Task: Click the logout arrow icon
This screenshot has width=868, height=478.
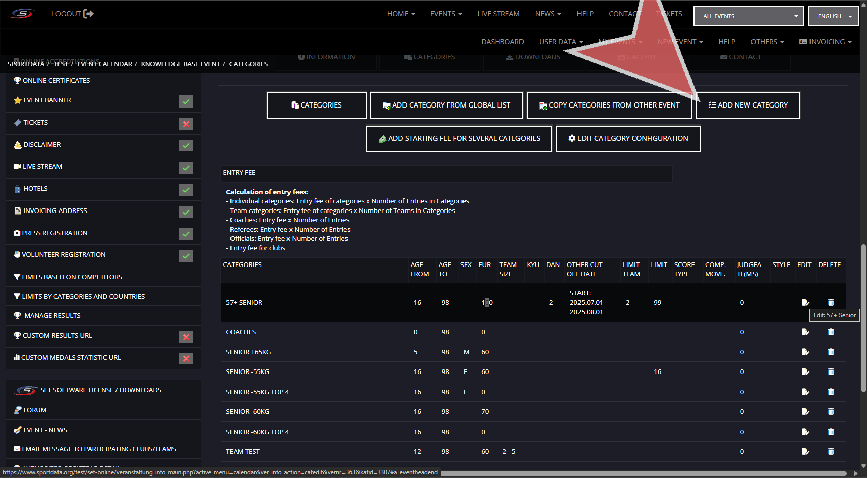Action: [88, 14]
